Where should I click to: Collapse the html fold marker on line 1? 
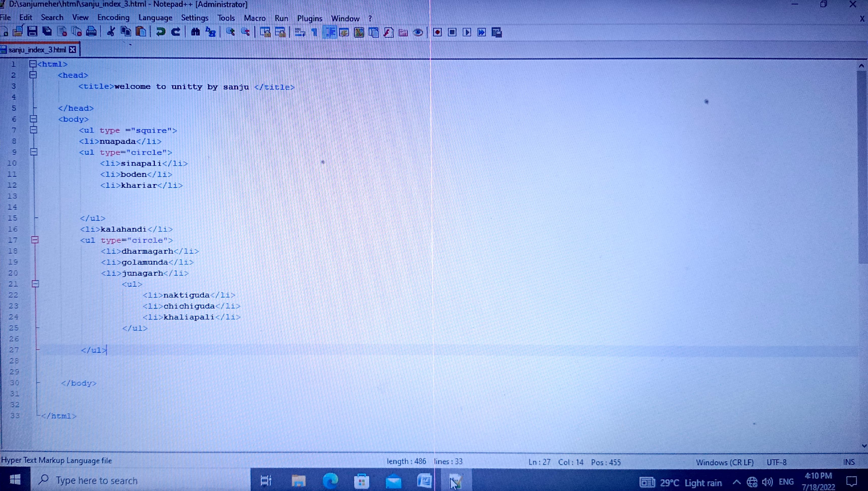(x=33, y=64)
